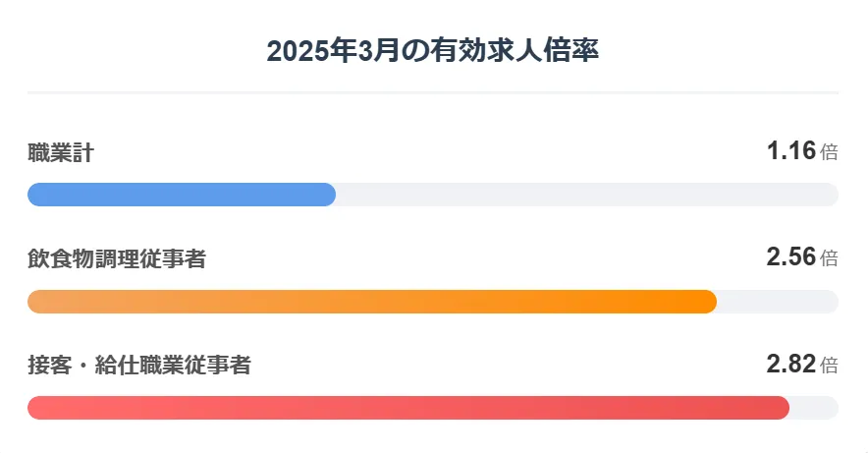Click the orange filled progress bar
The width and height of the screenshot is (868, 453).
372,302
